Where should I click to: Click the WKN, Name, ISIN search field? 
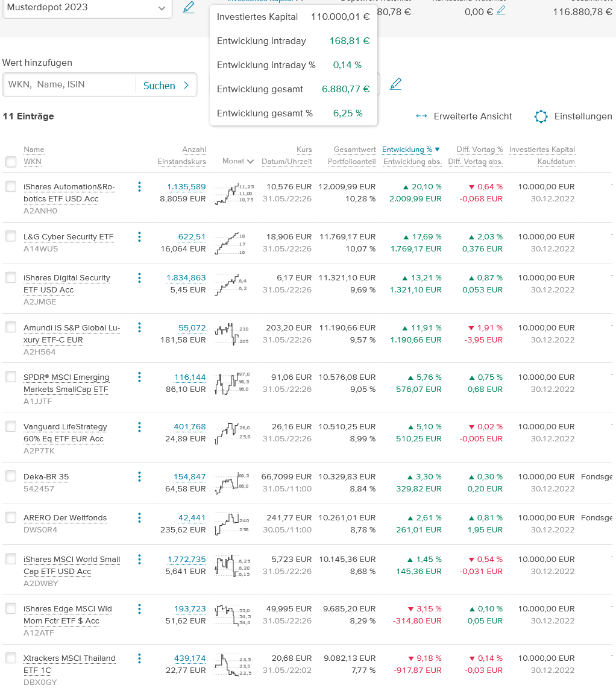pyautogui.click(x=69, y=85)
